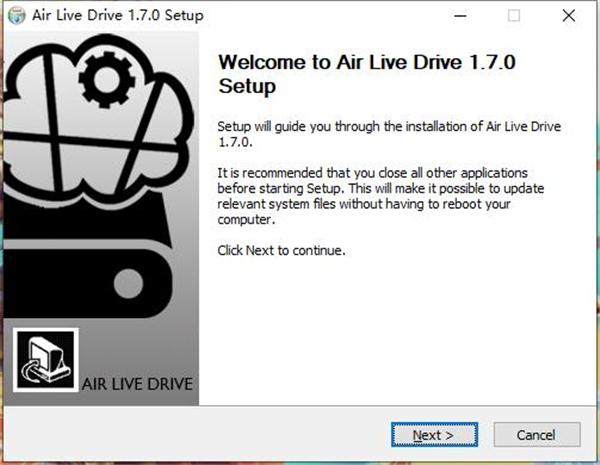The width and height of the screenshot is (600, 465).
Task: Click the black rounded drive body graphic
Action: (x=87, y=283)
